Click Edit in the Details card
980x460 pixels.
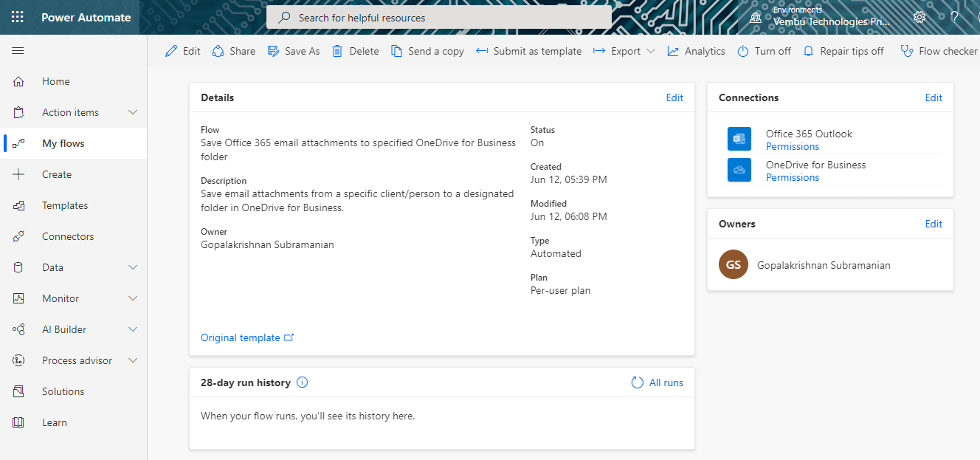674,97
